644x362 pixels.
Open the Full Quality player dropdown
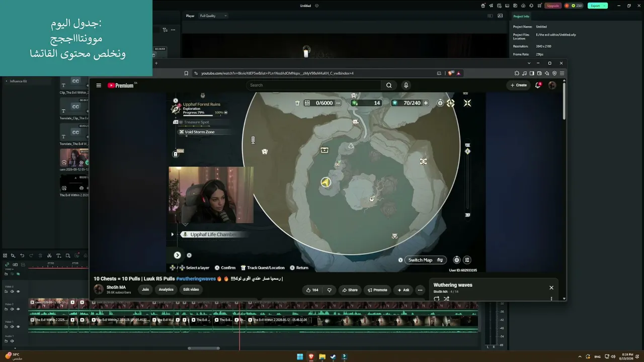click(x=213, y=16)
